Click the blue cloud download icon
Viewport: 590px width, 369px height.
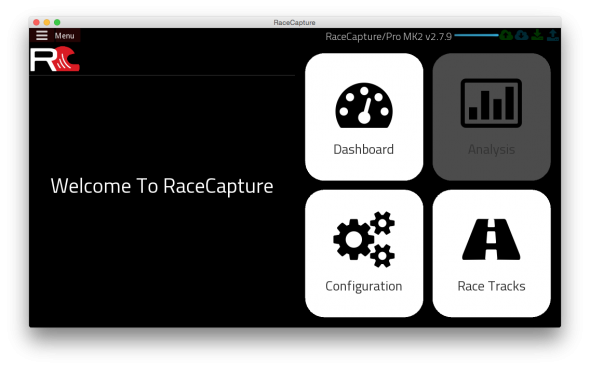pyautogui.click(x=522, y=35)
